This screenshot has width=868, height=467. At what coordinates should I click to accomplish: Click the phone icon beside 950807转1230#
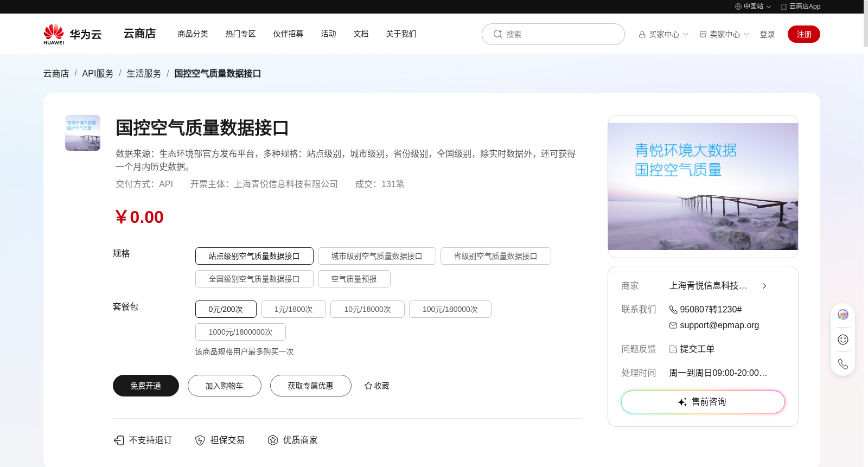[x=673, y=309]
